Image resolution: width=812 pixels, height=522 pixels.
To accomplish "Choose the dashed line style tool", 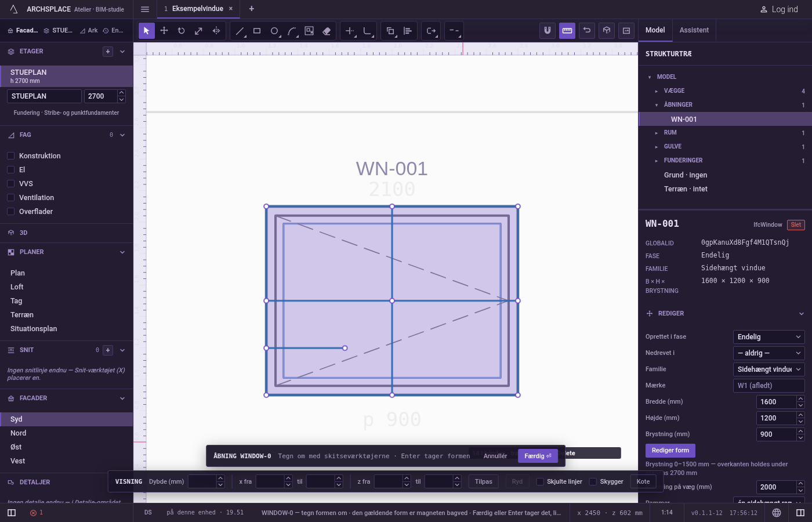I will click(454, 31).
